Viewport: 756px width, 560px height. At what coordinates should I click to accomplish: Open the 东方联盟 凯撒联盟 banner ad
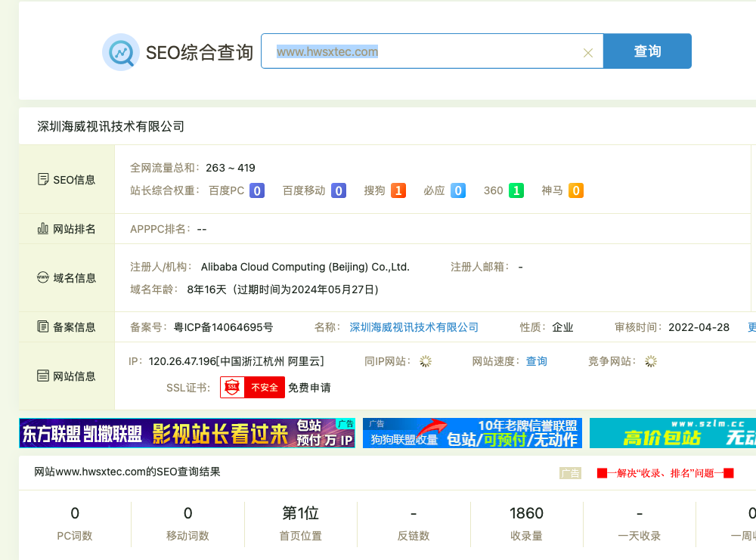click(187, 433)
